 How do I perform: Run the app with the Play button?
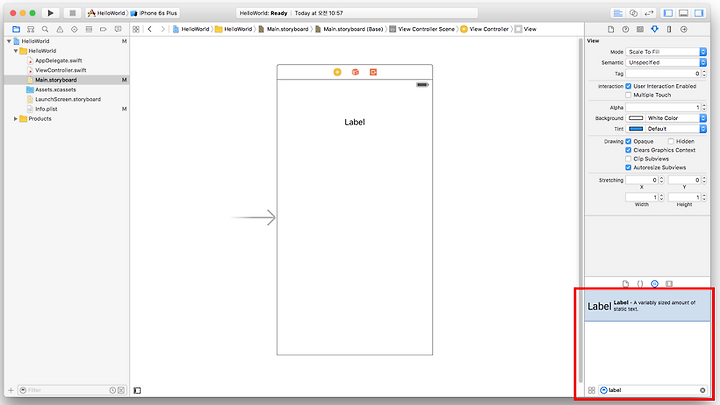(51, 13)
